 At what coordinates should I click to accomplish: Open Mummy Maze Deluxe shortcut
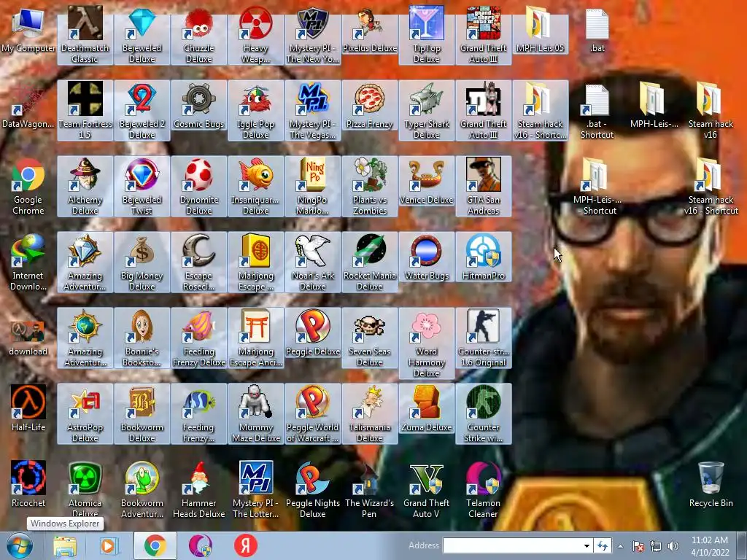coord(256,413)
